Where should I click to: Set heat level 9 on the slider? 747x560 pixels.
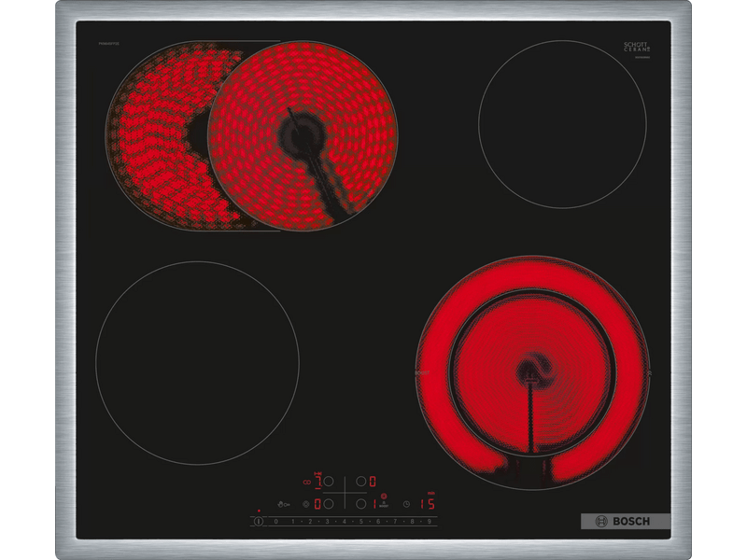point(429,522)
